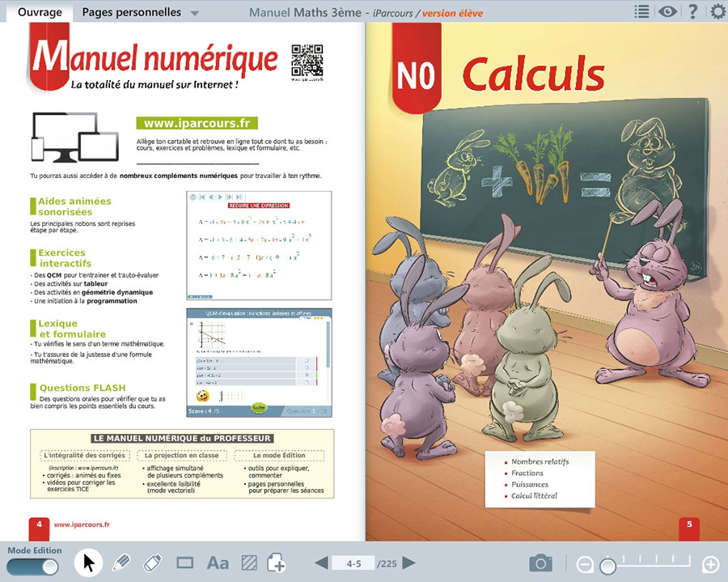Image resolution: width=728 pixels, height=582 pixels.
Task: Open the Pages personnelles tab
Action: pos(131,12)
